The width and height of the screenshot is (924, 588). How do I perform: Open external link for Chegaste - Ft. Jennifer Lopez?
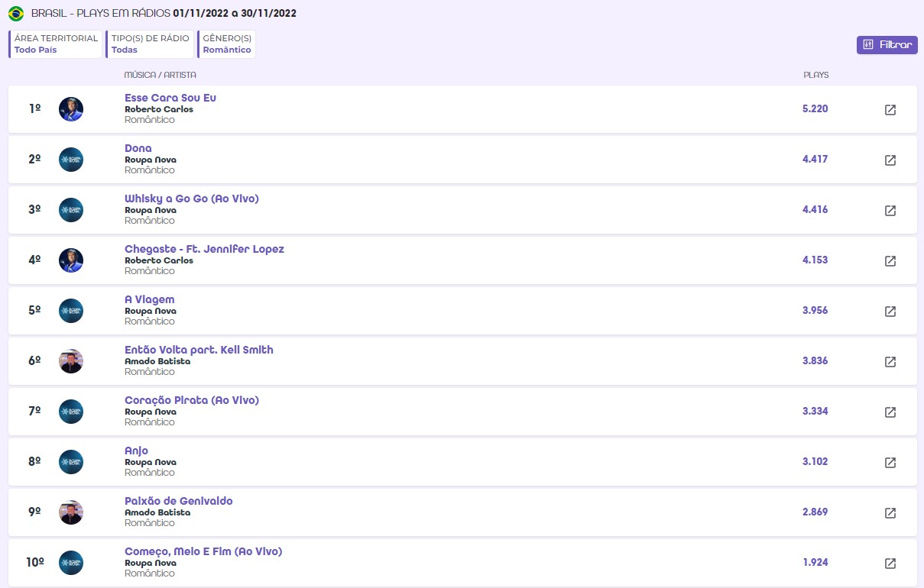(890, 261)
